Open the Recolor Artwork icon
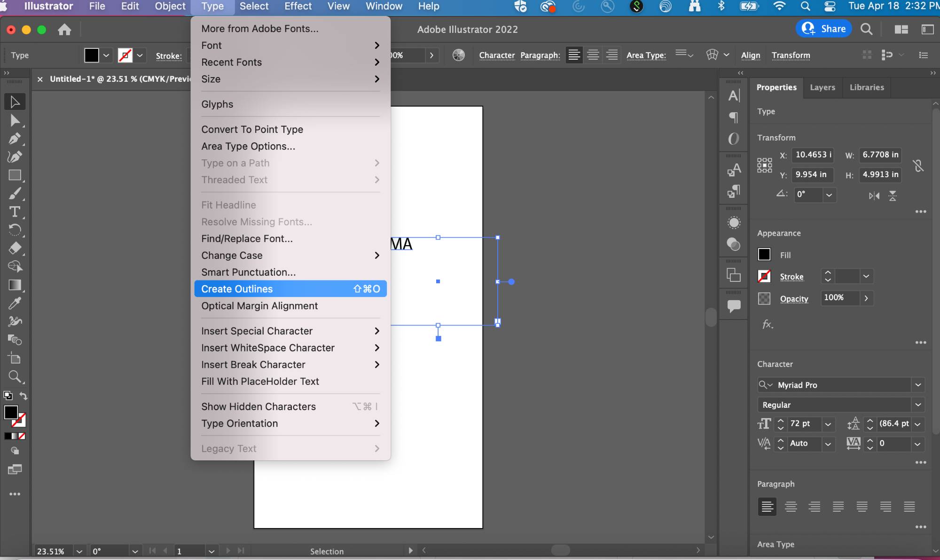The image size is (940, 560). [458, 55]
